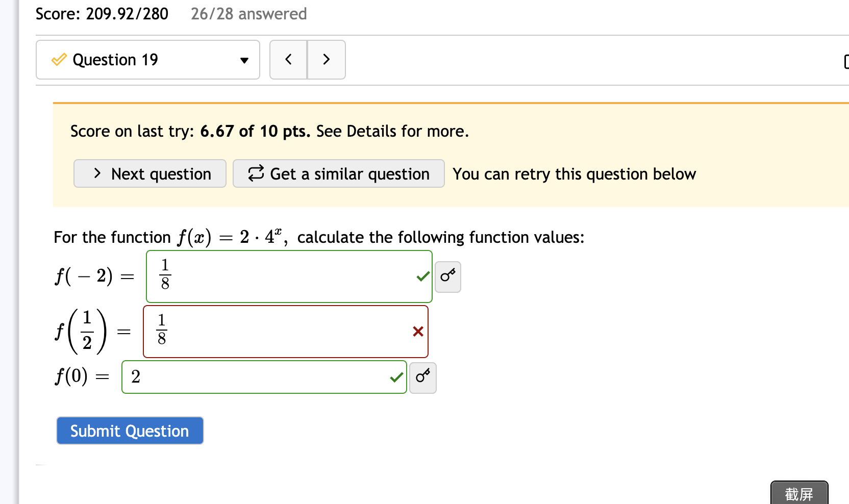Click the orange checkmark beside Question 19
This screenshot has width=849, height=504.
pyautogui.click(x=58, y=60)
